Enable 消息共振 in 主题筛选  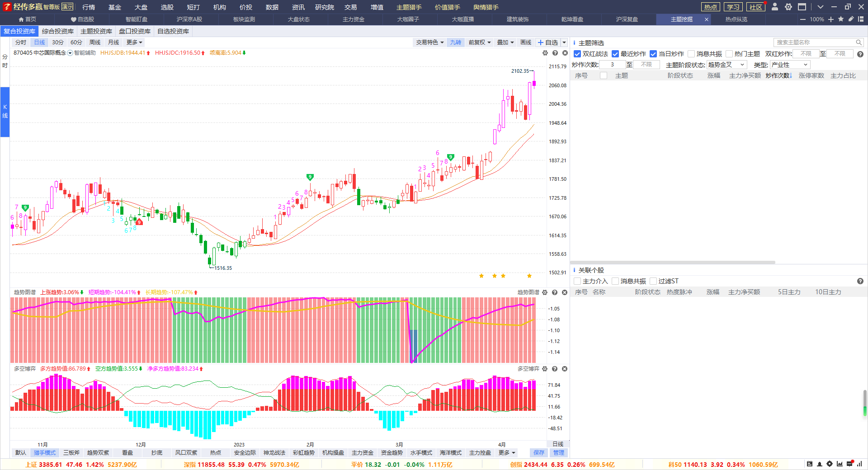[x=691, y=54]
